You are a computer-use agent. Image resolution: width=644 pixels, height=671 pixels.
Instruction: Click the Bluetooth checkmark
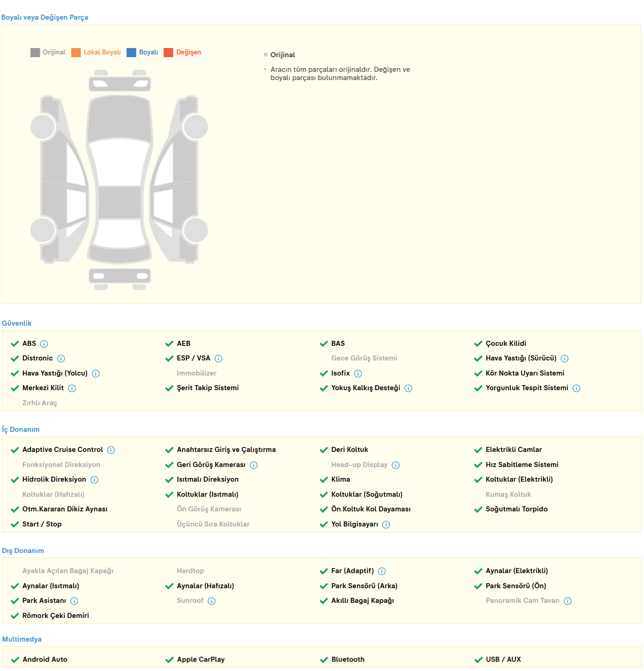[324, 660]
